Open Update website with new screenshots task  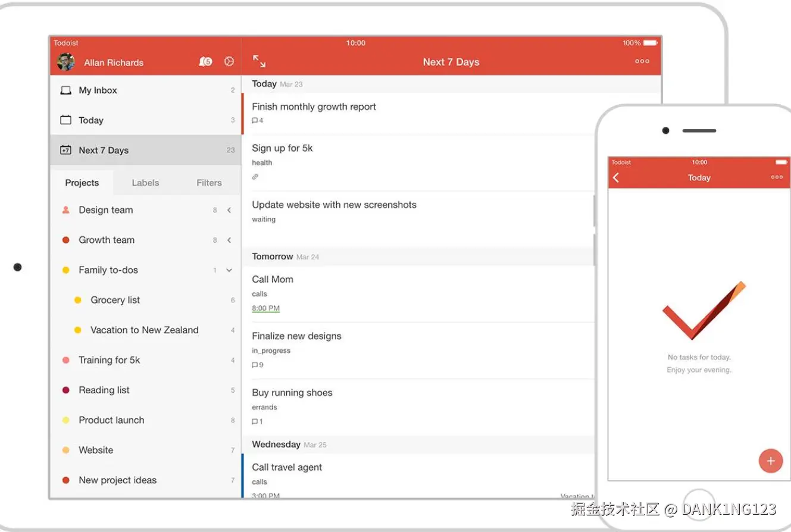point(334,205)
